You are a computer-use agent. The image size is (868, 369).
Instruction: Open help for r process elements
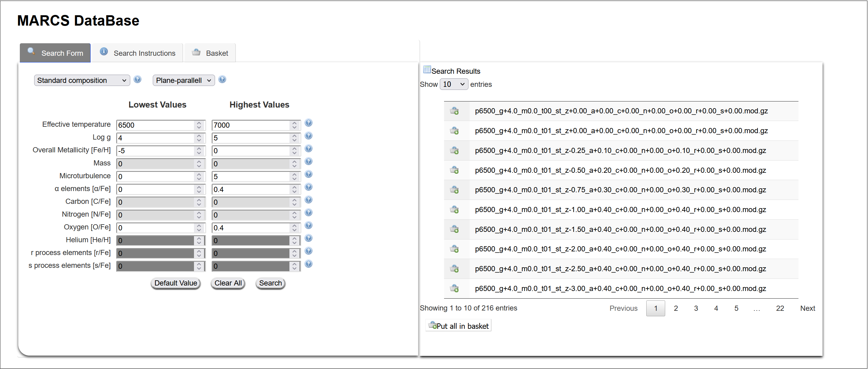point(308,251)
